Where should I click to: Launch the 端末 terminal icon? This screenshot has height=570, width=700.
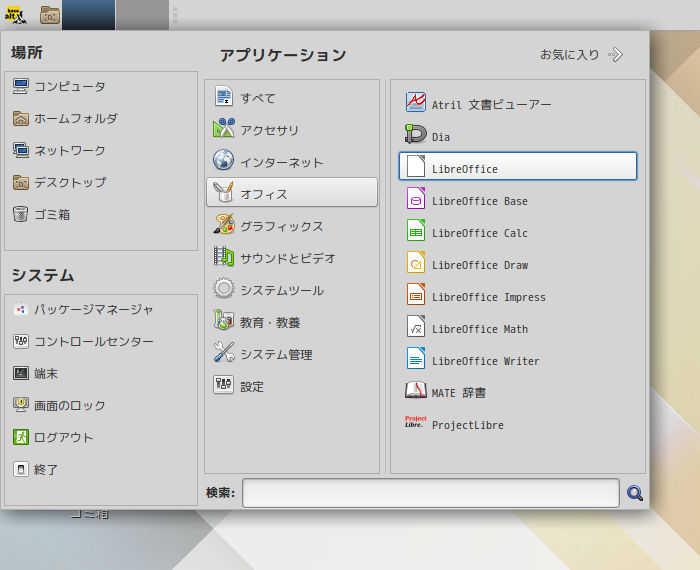tap(21, 373)
